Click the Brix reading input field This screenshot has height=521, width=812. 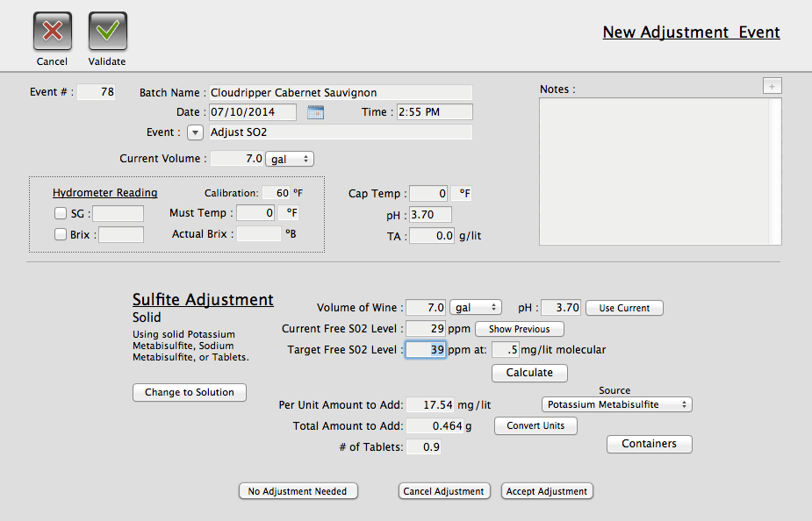click(121, 234)
